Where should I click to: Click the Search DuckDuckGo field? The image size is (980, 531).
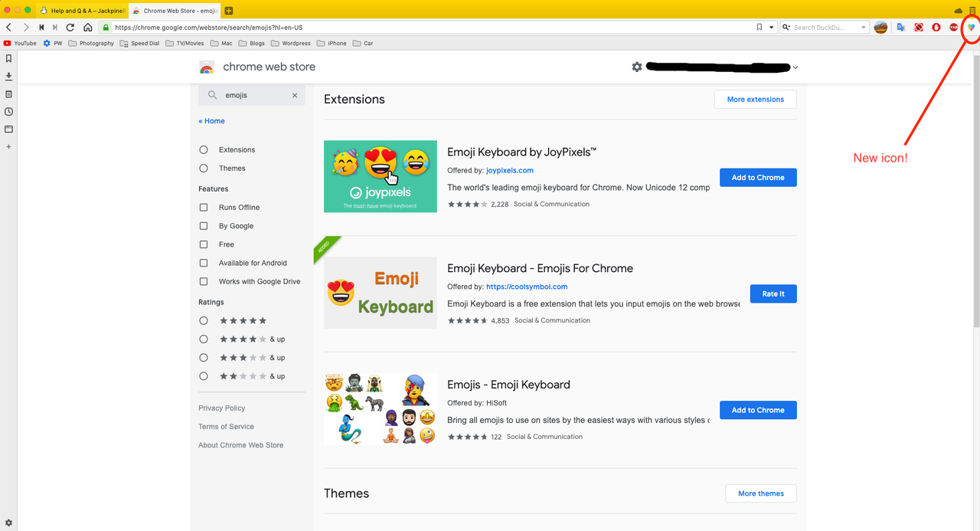point(825,28)
